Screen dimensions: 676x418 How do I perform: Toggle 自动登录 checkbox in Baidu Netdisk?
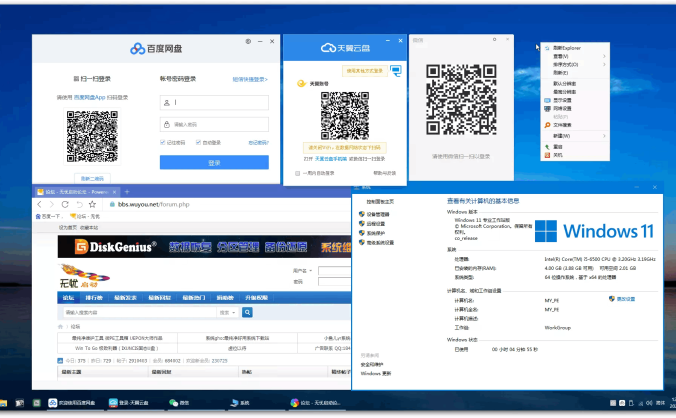pos(198,142)
